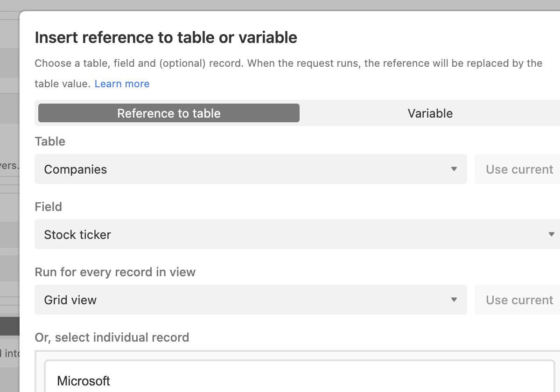The image size is (560, 392).
Task: Open the Grid view dropdown
Action: (251, 300)
